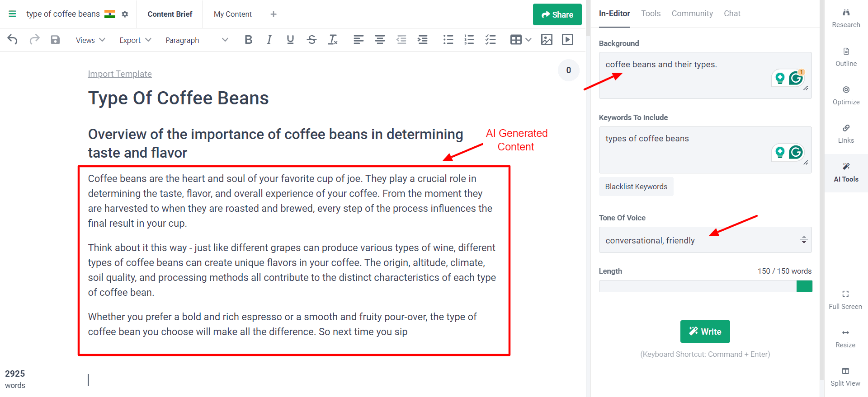Clear formatting with the italic-x icon

click(333, 40)
